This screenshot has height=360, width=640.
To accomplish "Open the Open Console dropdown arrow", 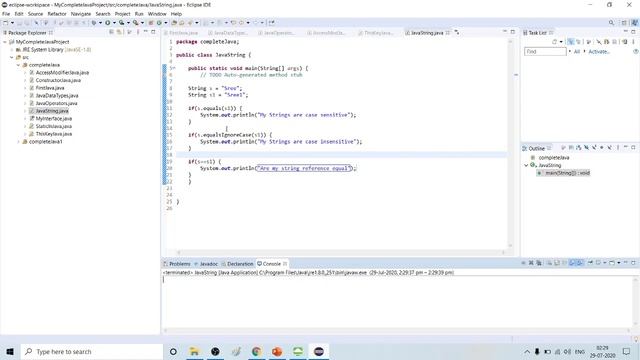I will pyautogui.click(x=619, y=263).
